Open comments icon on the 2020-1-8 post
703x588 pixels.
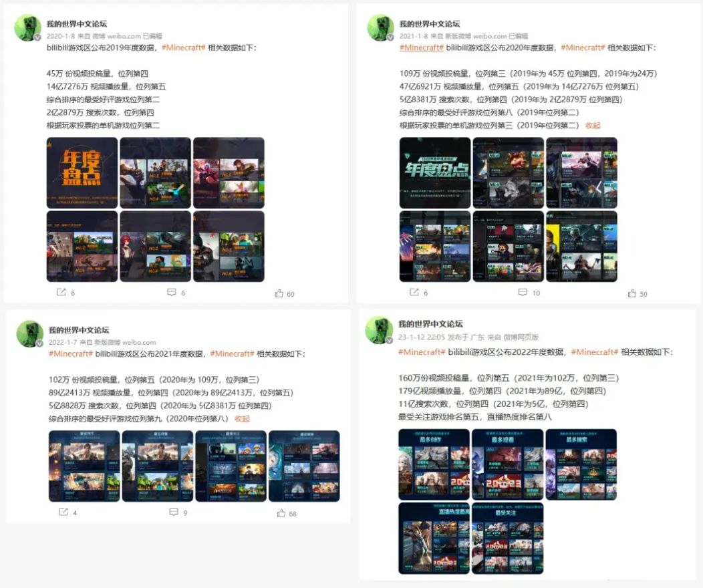(171, 292)
